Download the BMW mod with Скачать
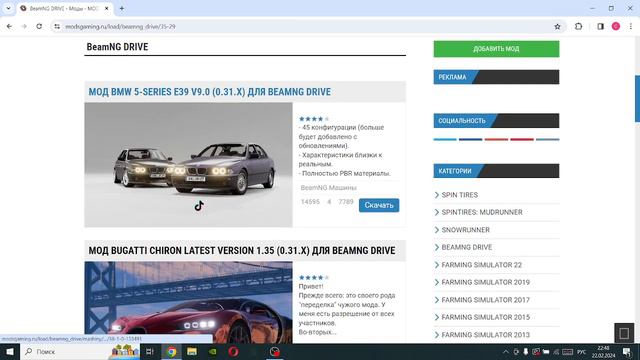The width and height of the screenshot is (640, 360). (x=379, y=205)
